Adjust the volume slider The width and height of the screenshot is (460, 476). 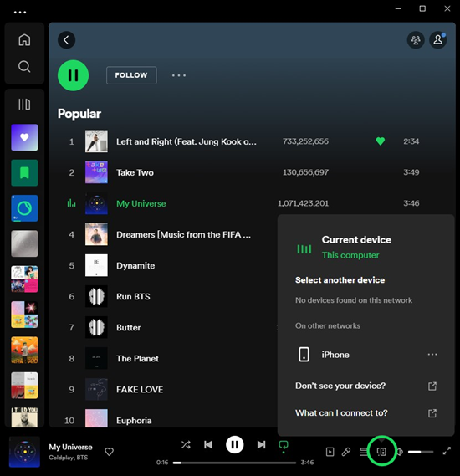tap(421, 452)
